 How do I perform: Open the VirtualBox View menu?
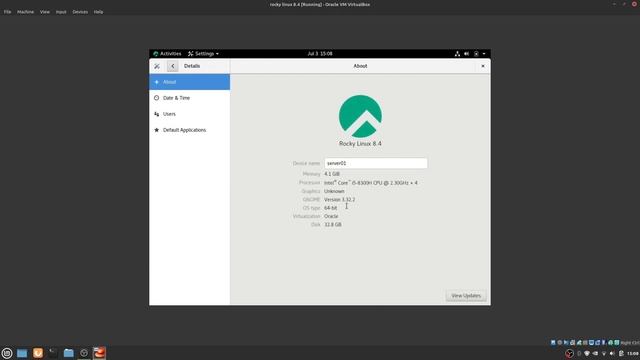[45, 12]
